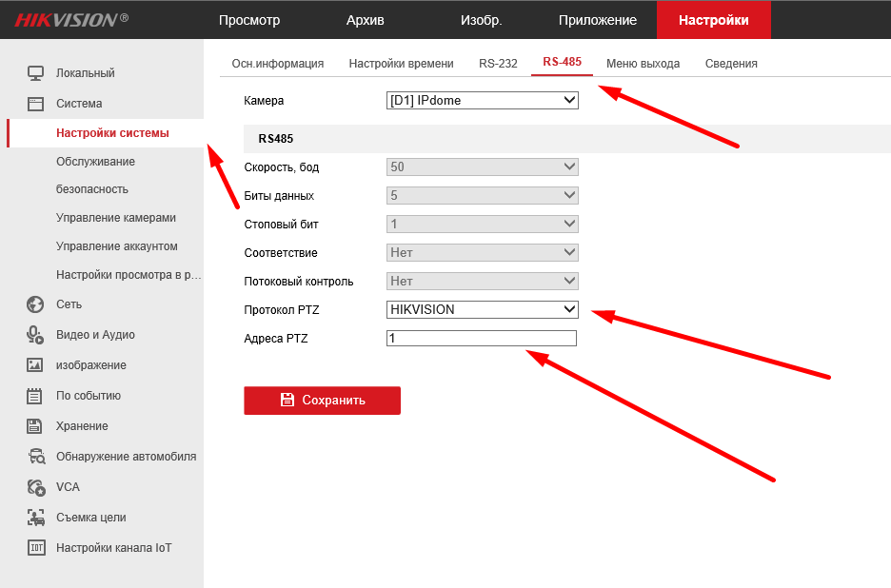Click the IoT channel settings icon

click(x=36, y=548)
